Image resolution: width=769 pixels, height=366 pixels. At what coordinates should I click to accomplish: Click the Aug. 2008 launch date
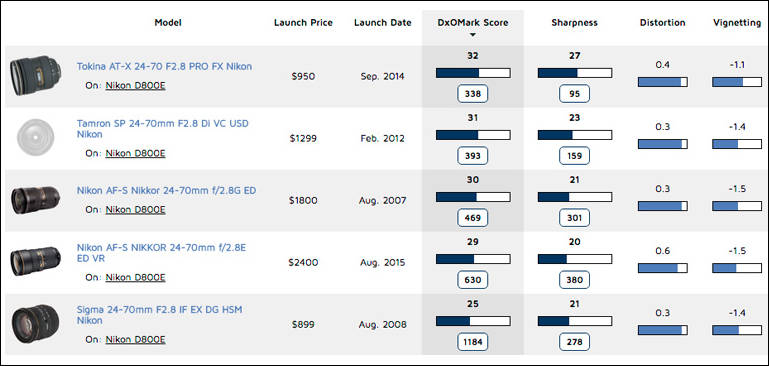click(383, 325)
